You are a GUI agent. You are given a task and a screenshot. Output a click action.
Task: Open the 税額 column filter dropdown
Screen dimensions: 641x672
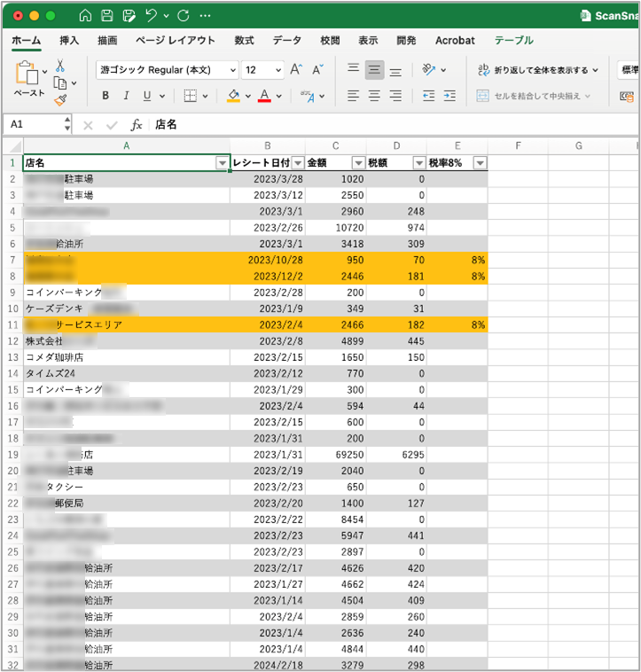click(x=418, y=163)
